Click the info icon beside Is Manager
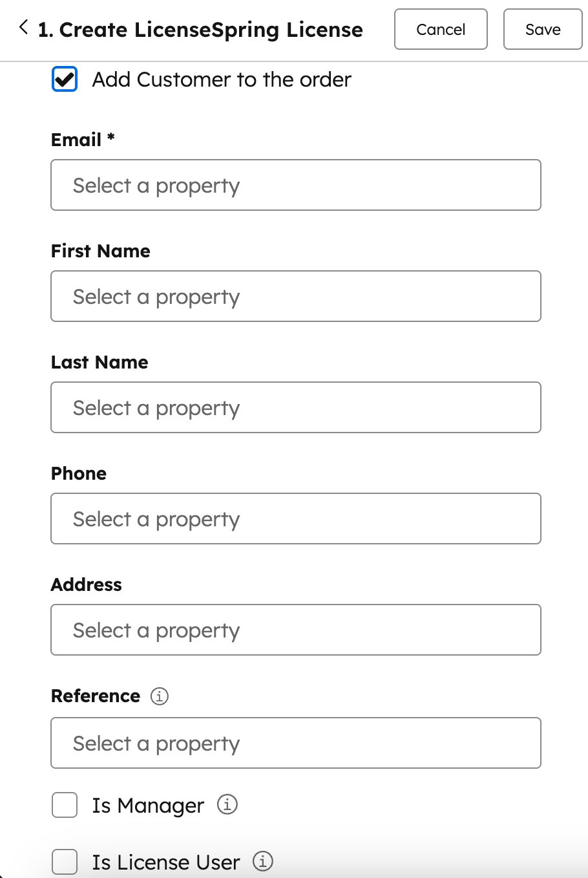The image size is (588, 878). click(x=227, y=805)
